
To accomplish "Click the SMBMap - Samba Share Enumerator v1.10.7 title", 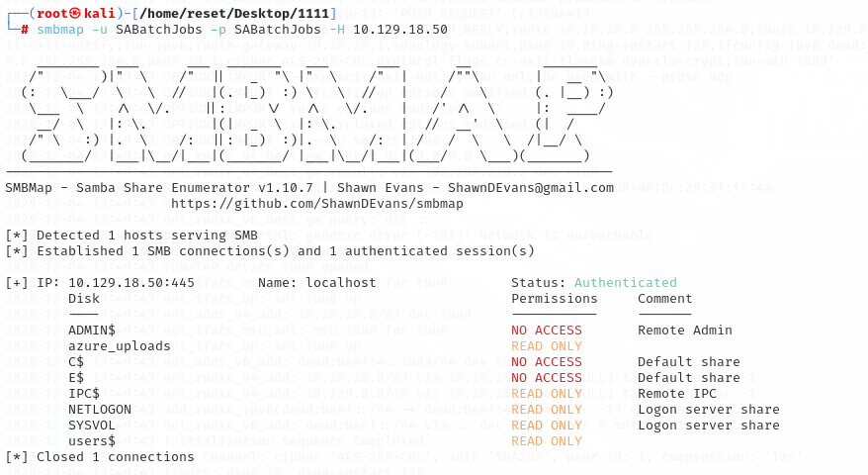I will 159,188.
